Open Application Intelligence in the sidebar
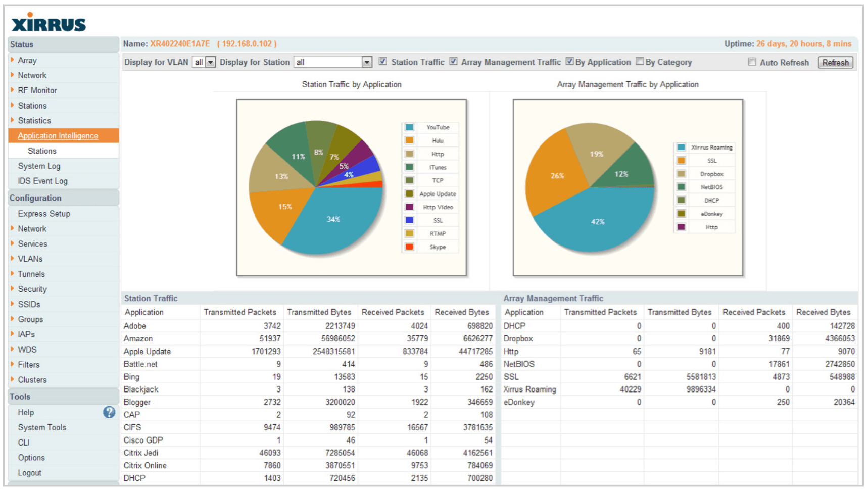The image size is (868, 490). pos(58,136)
